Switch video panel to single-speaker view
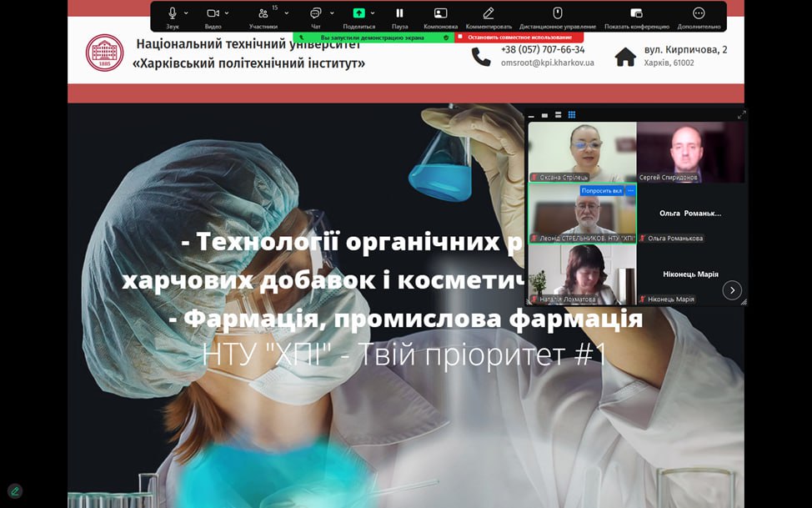 coord(544,115)
